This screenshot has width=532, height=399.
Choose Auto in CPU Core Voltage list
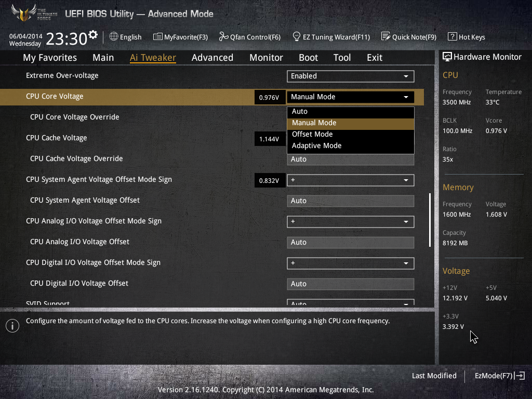point(351,112)
